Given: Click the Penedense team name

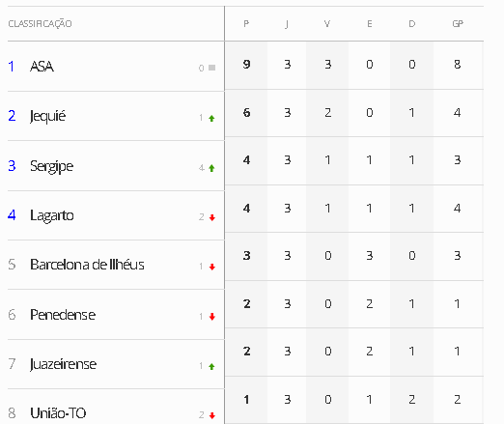Looking at the screenshot, I should tap(63, 315).
